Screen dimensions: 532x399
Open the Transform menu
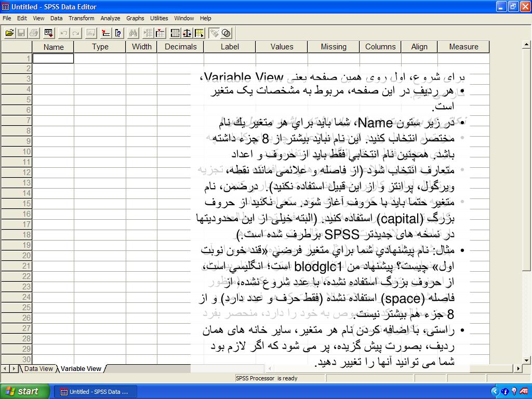point(82,18)
